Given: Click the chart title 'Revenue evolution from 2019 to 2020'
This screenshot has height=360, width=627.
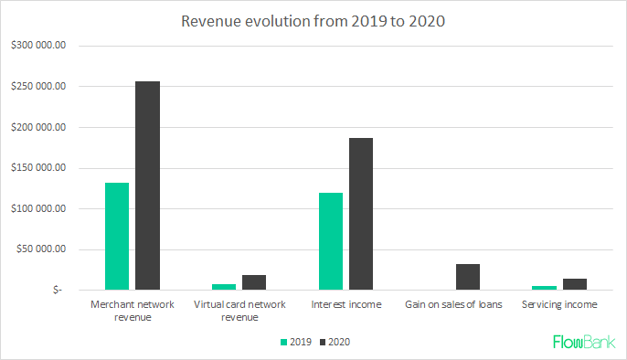Looking at the screenshot, I should [313, 21].
